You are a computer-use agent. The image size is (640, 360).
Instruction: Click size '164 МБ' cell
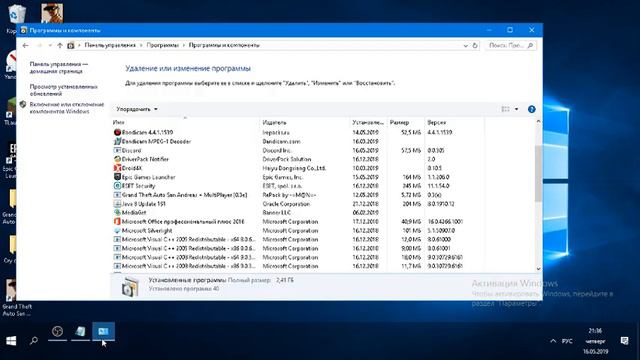pos(411,177)
